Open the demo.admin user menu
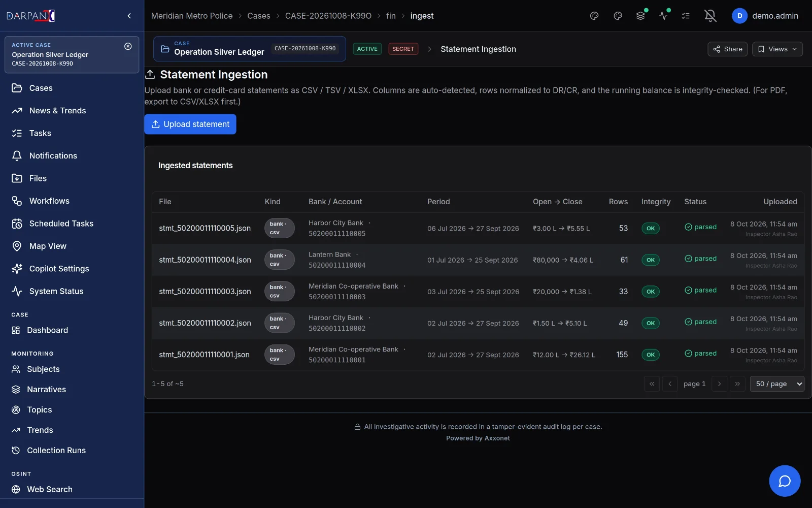Image resolution: width=812 pixels, height=508 pixels. [765, 16]
